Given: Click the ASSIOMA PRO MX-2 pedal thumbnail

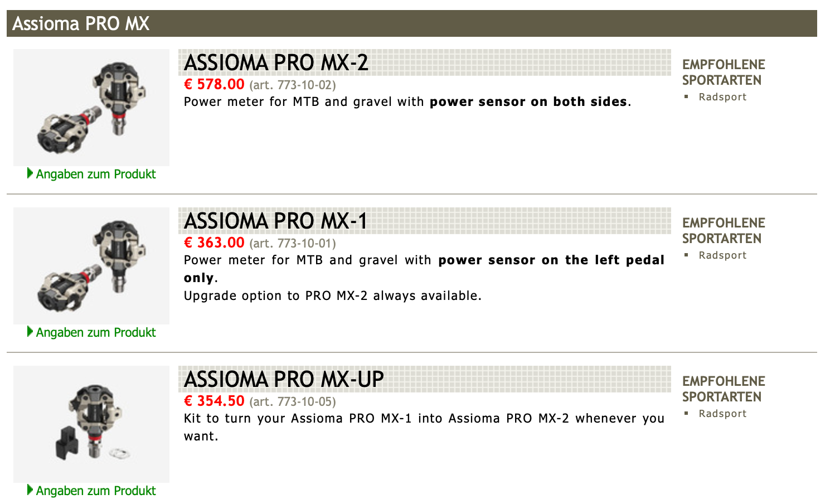Looking at the screenshot, I should pyautogui.click(x=91, y=108).
